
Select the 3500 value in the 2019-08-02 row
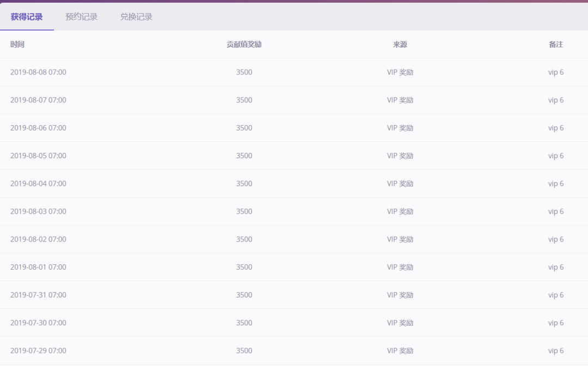click(244, 239)
